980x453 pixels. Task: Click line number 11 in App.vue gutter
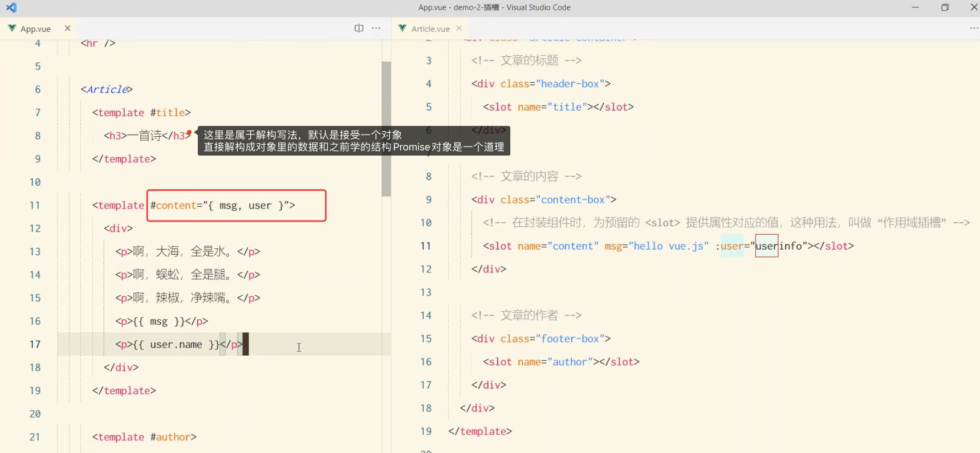[35, 205]
